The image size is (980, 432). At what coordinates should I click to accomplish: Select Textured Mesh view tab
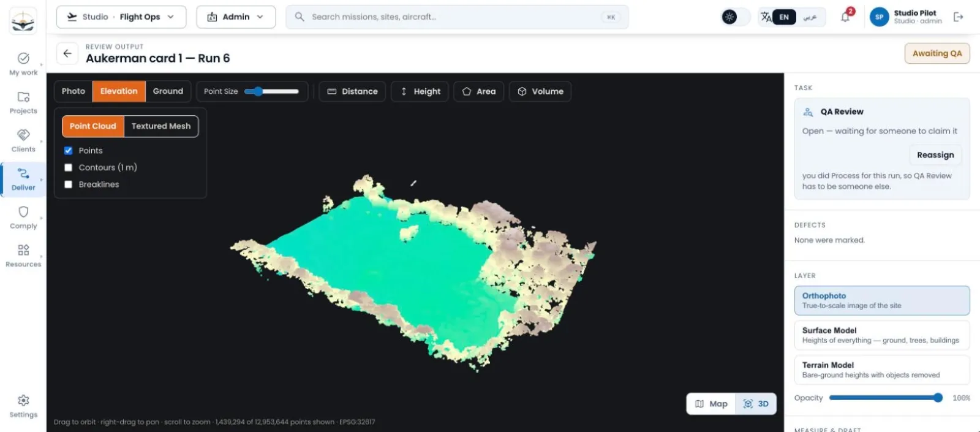click(x=161, y=126)
